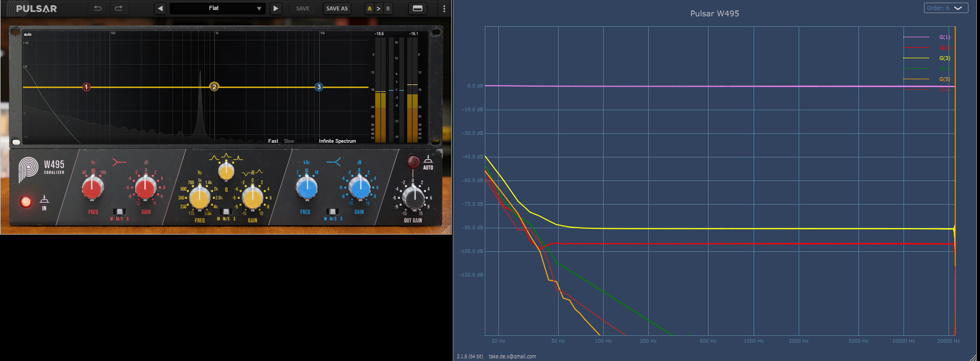
Task: Click the -90.0 dB axis label
Action: click(473, 228)
